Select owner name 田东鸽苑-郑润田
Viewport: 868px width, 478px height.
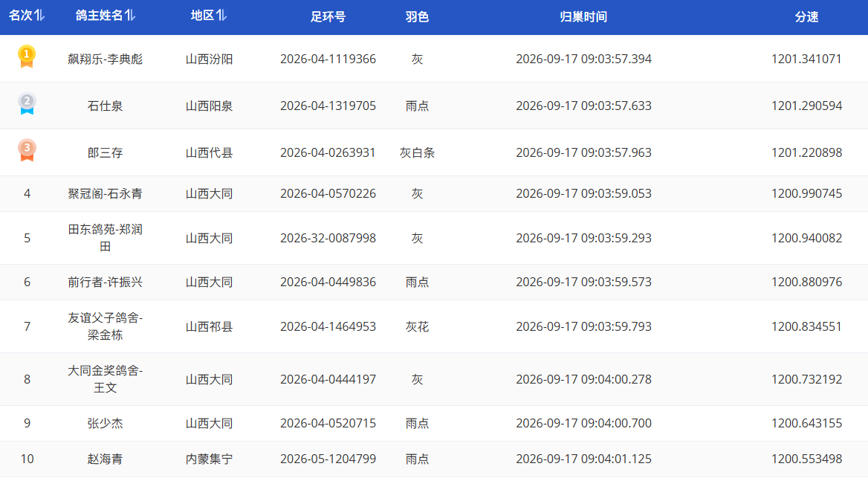[x=106, y=238]
